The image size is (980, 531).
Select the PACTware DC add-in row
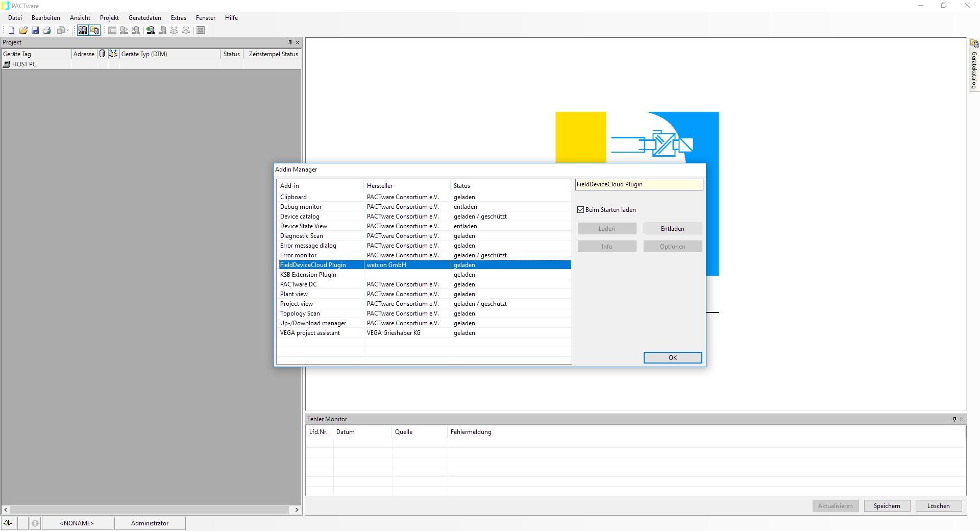(x=424, y=284)
